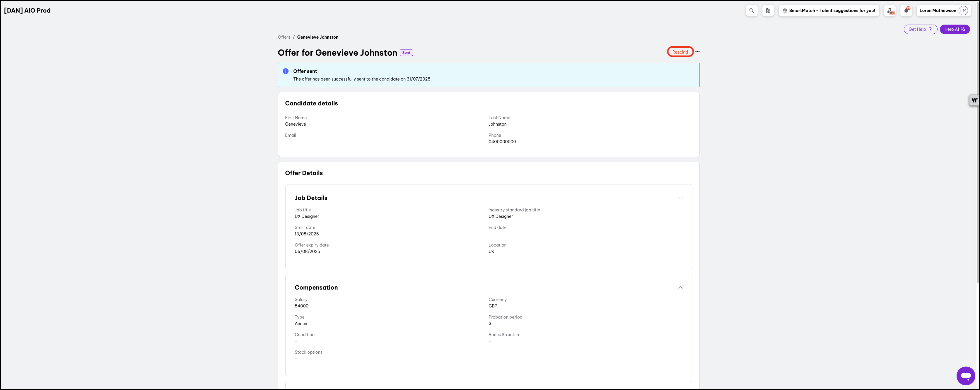
Task: Go back to the Offers breadcrumb
Action: pyautogui.click(x=284, y=37)
